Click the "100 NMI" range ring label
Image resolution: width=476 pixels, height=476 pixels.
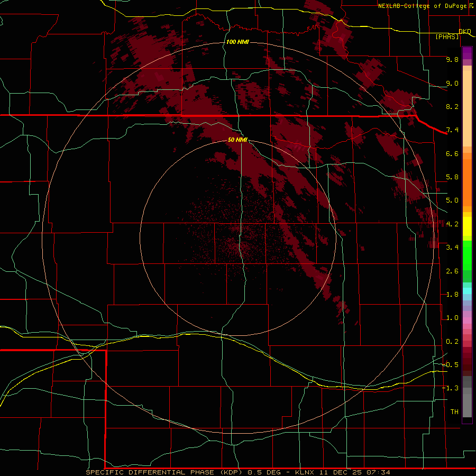point(237,42)
